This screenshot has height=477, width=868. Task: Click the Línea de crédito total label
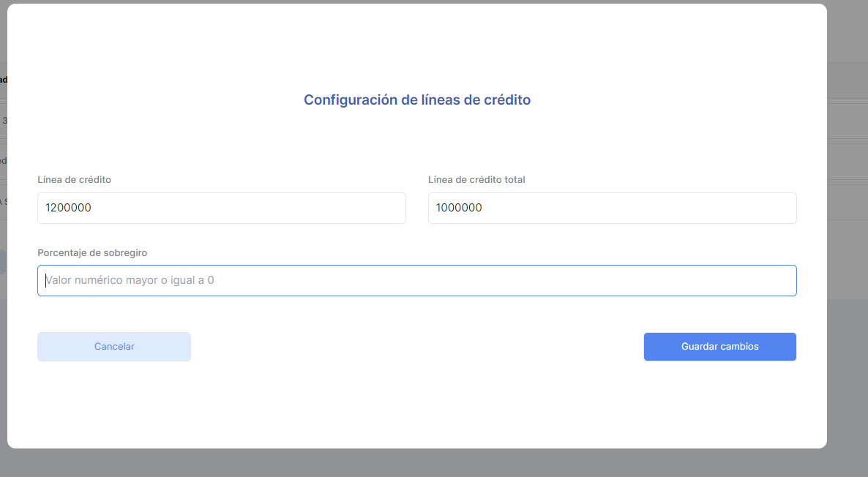click(476, 180)
